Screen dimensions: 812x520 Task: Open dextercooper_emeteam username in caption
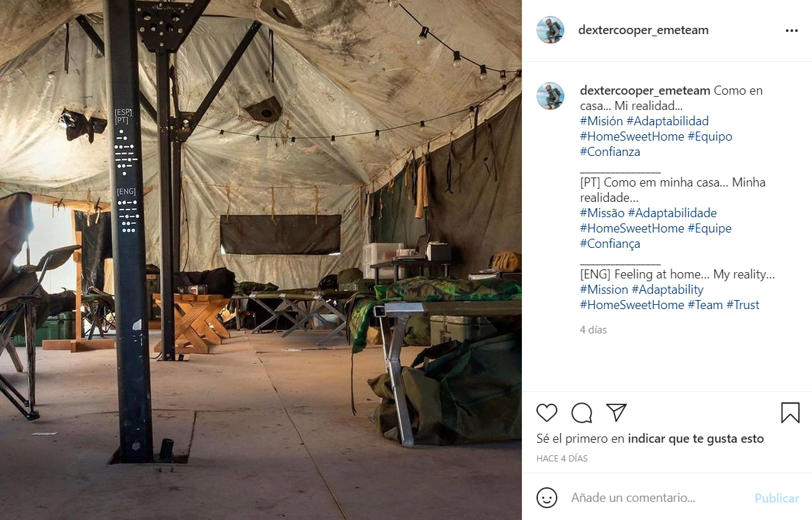(645, 90)
